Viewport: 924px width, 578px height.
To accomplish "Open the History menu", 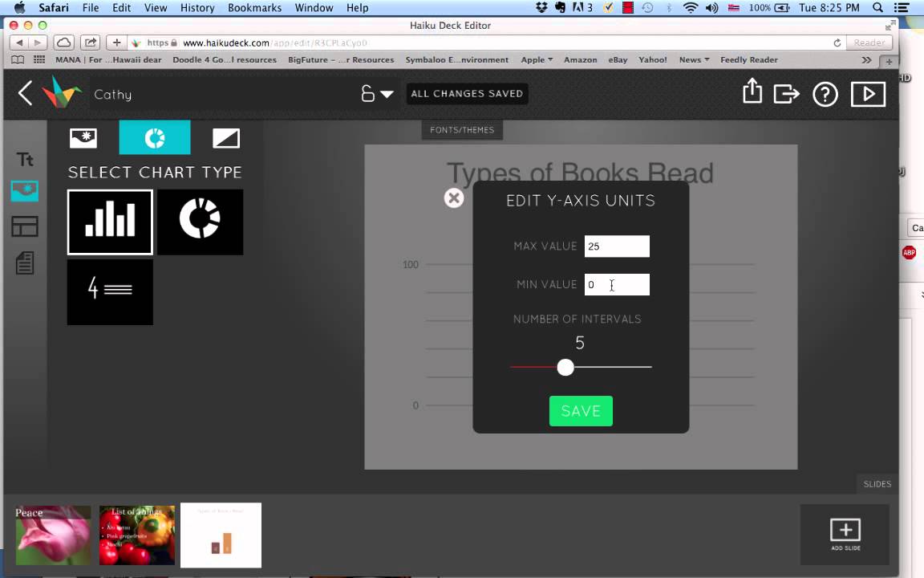I will [x=197, y=8].
